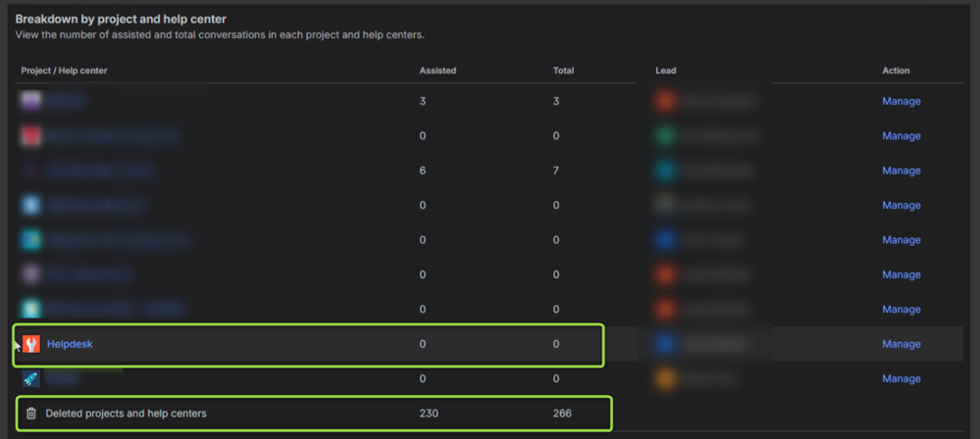This screenshot has height=439, width=980.
Task: Click Manage in the row with 7 total
Action: pos(901,171)
